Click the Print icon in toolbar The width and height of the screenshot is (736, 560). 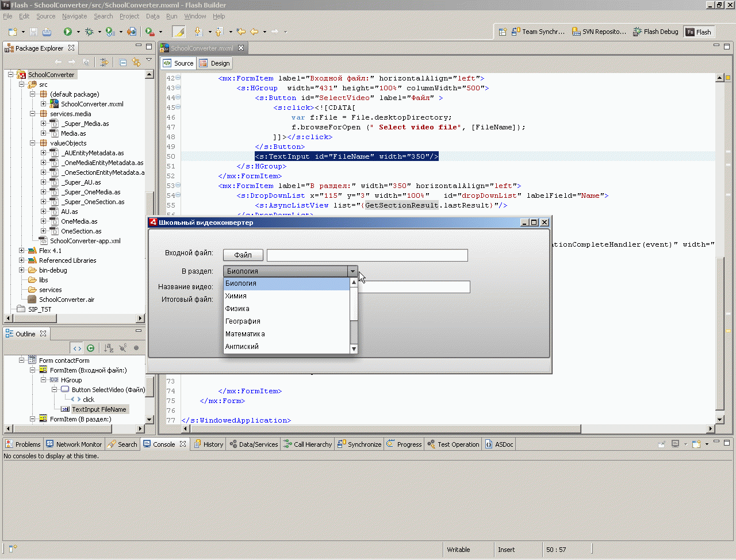pyautogui.click(x=47, y=32)
